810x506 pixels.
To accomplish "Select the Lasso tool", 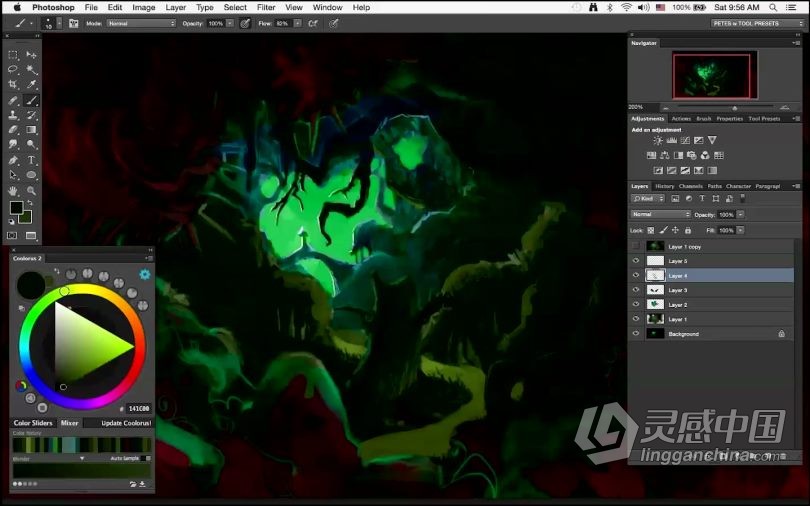I will (13, 69).
